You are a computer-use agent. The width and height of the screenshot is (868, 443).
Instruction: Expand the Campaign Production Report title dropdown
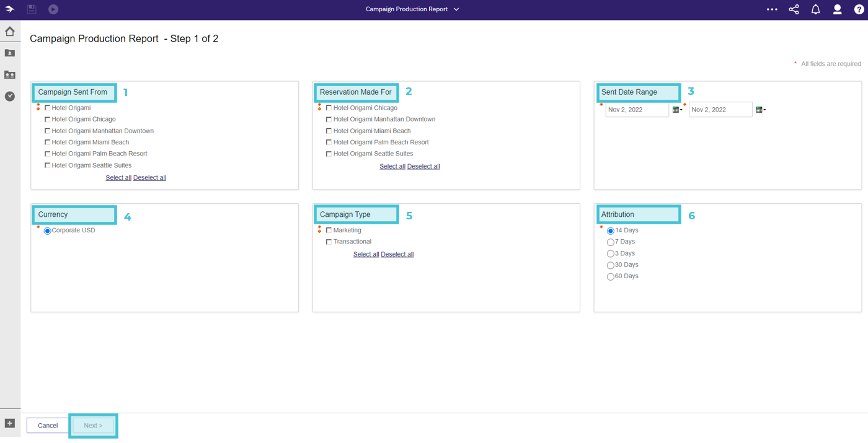click(x=456, y=9)
